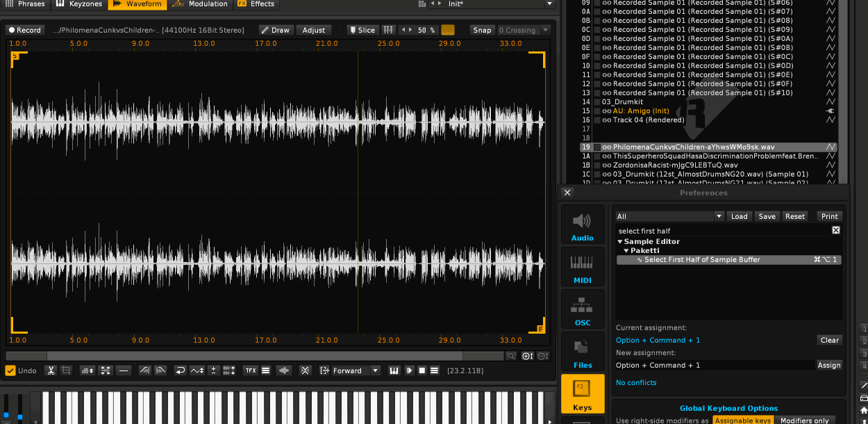Toggle the Snap button
This screenshot has height=424, width=868.
tap(482, 30)
